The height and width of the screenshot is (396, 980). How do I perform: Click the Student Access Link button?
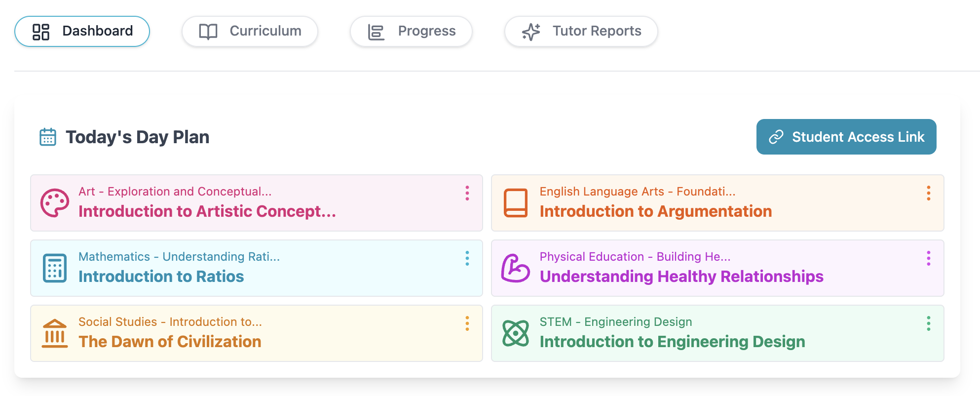(x=846, y=137)
